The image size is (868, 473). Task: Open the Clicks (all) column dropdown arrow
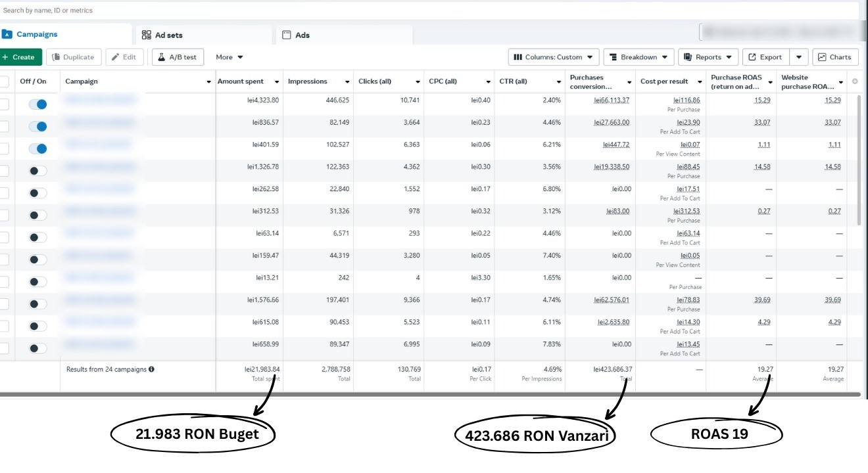(x=418, y=82)
